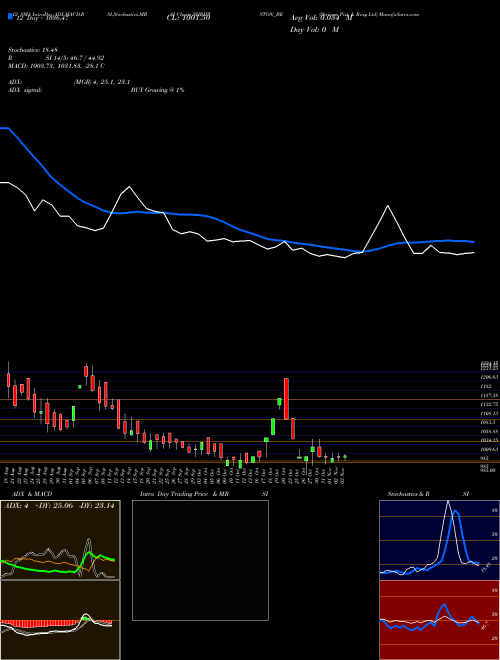Click the '(MGR) 4, 25.1, 23.1' ADX values
The width and height of the screenshot is (500, 660).
coord(102,82)
